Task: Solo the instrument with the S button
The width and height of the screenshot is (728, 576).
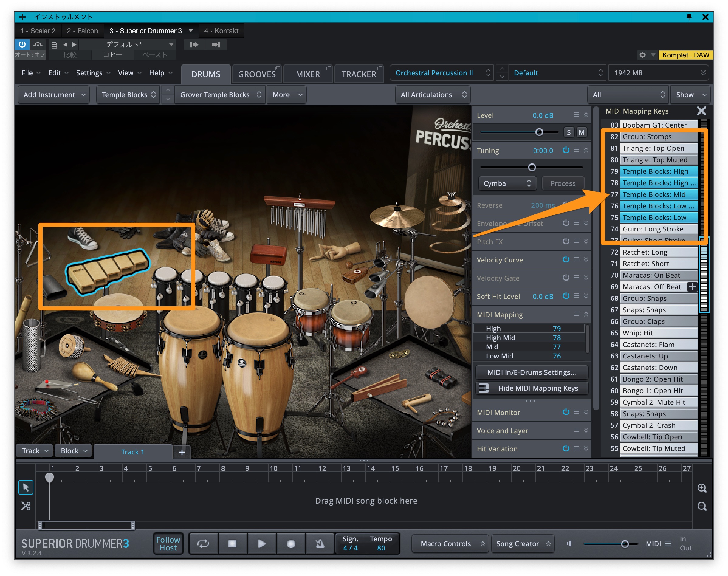Action: [568, 132]
